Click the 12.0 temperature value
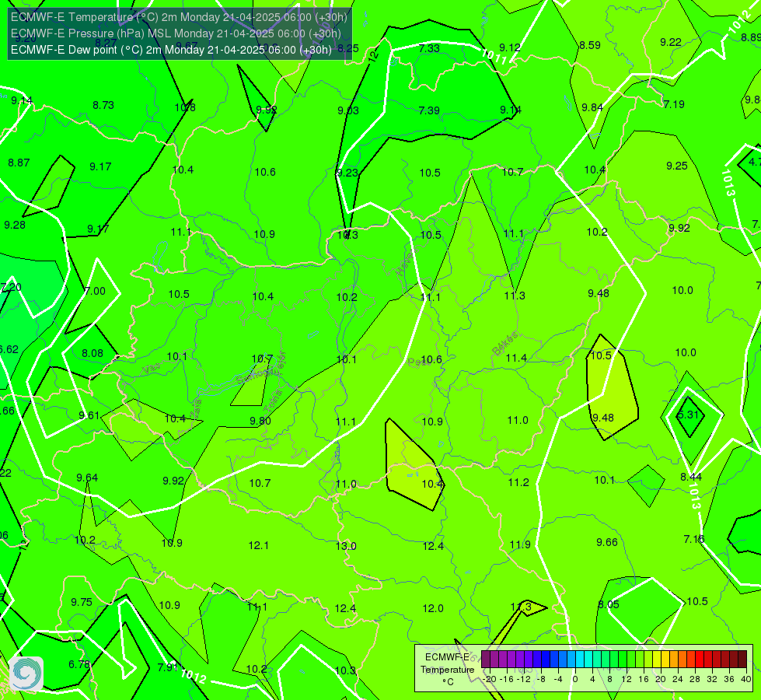Screen dimensions: 761x700 pos(433,608)
